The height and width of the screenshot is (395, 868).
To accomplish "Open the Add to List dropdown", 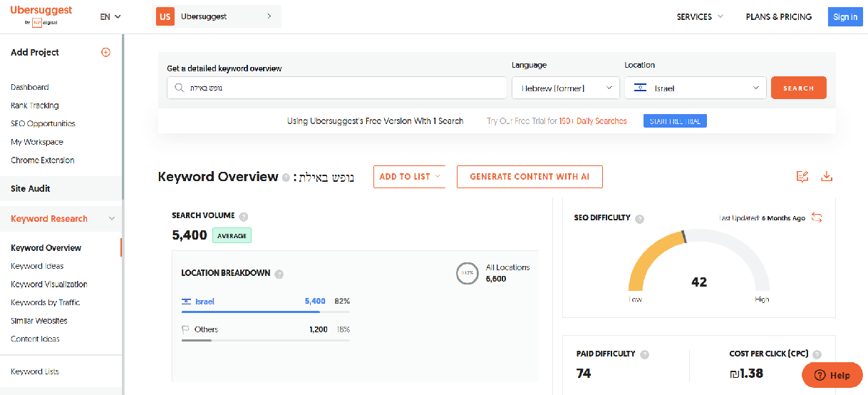I will point(409,177).
